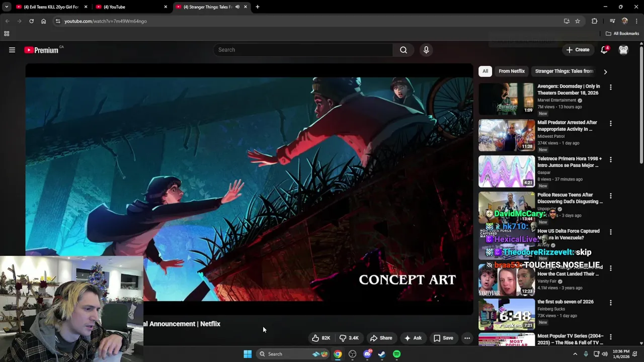Open the Mall Predator Arrested thumbnail

(507, 135)
